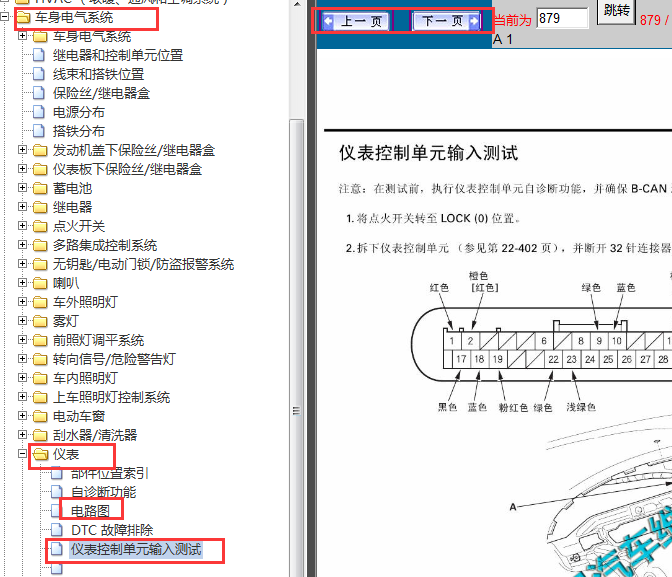The image size is (672, 577).
Task: Click the 22-402 page reference in step 2
Action: (519, 248)
